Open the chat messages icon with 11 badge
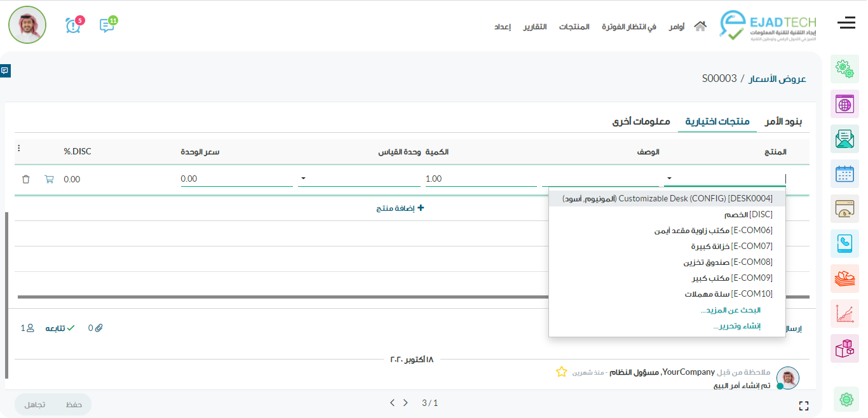 click(x=107, y=25)
